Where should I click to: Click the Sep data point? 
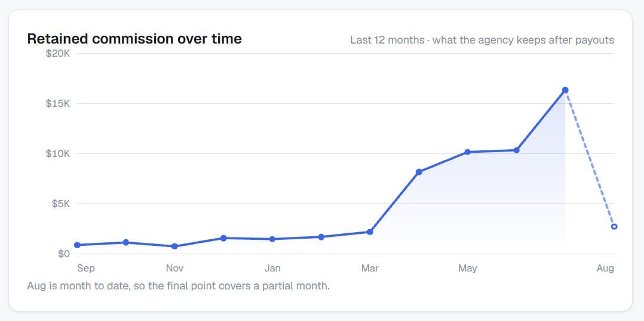point(77,245)
